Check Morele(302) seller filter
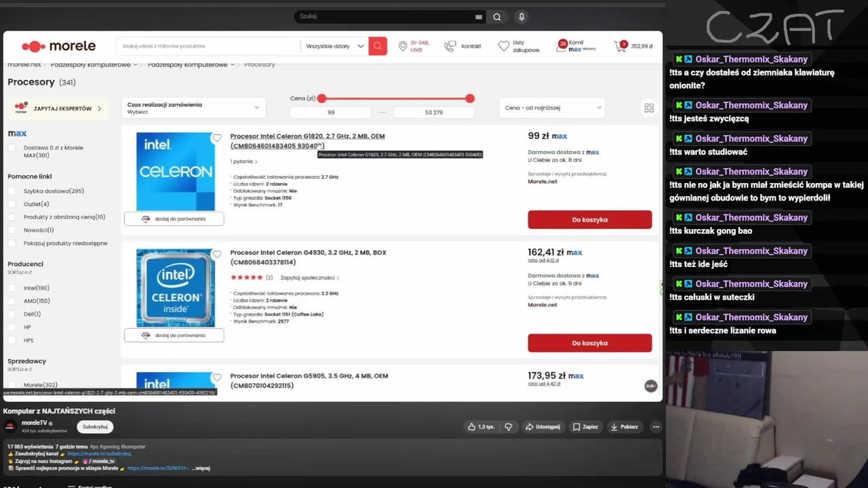Image resolution: width=868 pixels, height=488 pixels. [x=12, y=385]
